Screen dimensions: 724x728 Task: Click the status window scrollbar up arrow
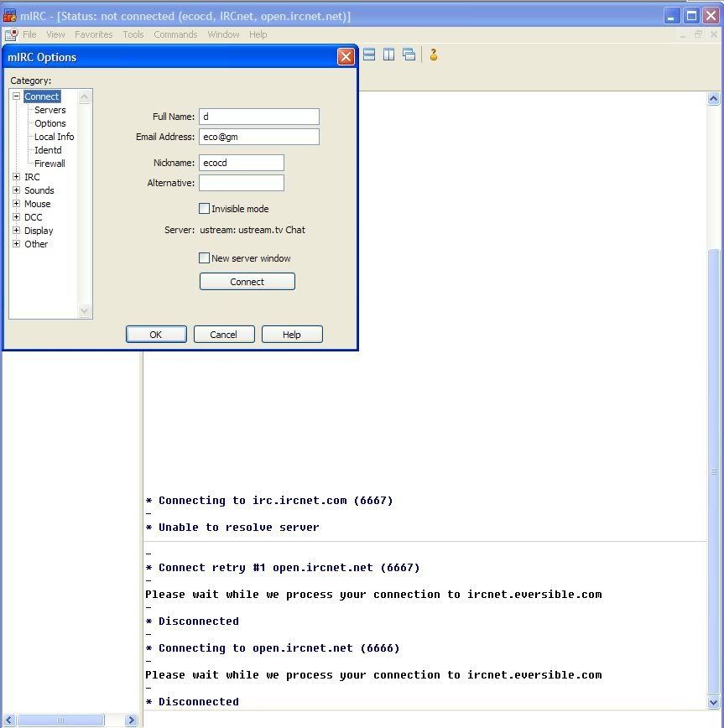(x=714, y=98)
